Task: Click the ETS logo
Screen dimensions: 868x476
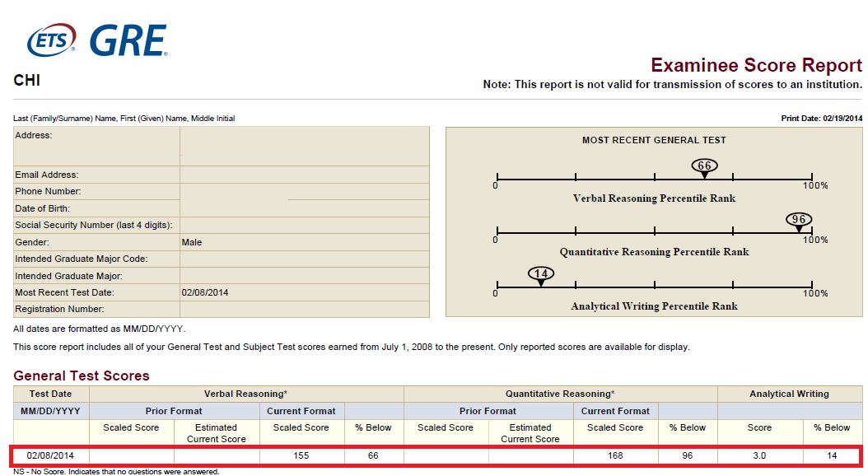Action: pyautogui.click(x=52, y=40)
